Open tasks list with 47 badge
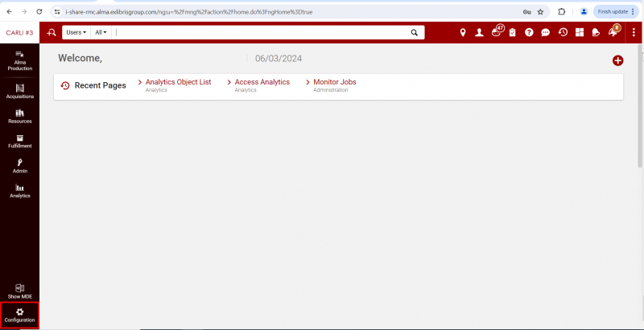Screen dimensions: 644x330 point(497,31)
